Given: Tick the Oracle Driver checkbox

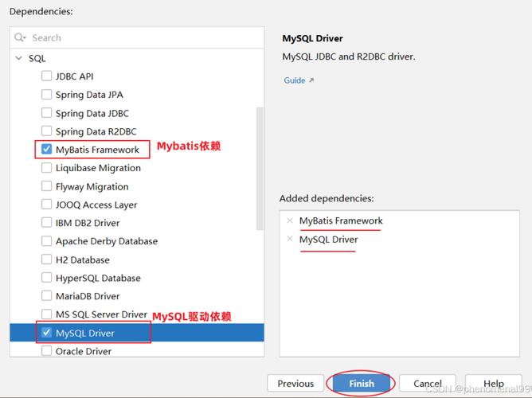Looking at the screenshot, I should [46, 351].
